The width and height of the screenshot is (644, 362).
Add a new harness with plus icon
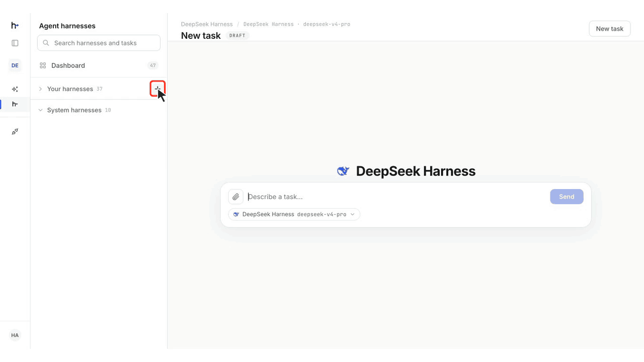point(157,88)
